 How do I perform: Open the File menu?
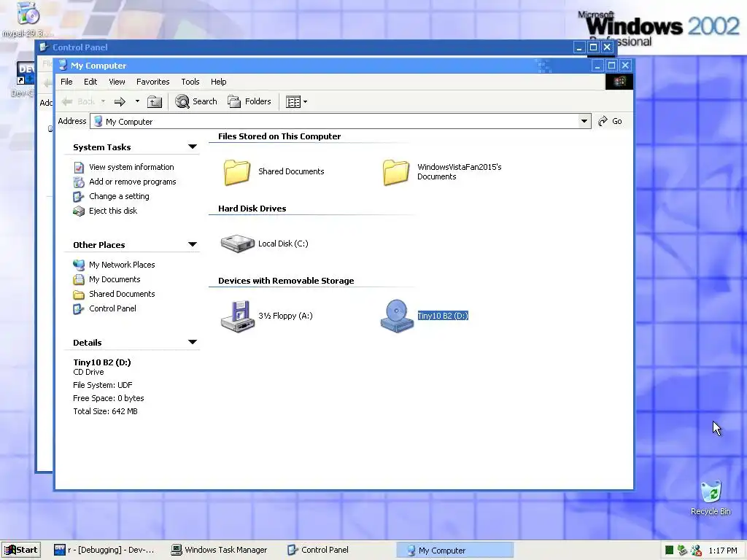point(66,82)
